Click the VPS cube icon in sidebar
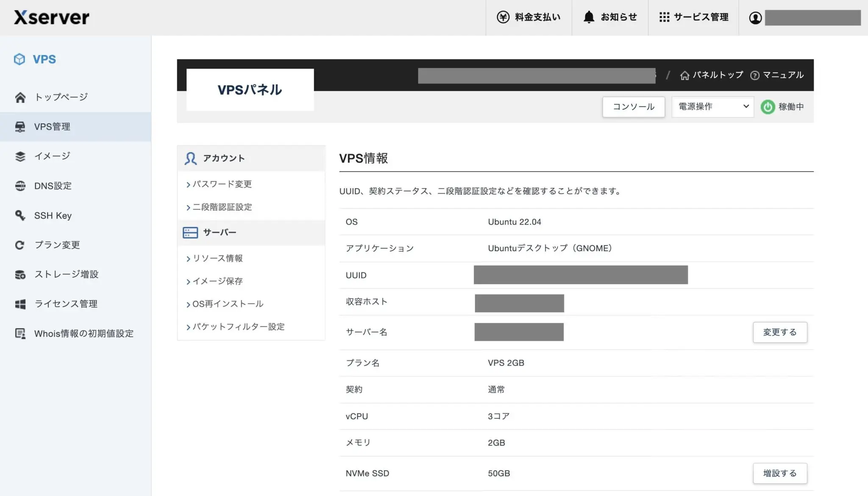 [19, 59]
